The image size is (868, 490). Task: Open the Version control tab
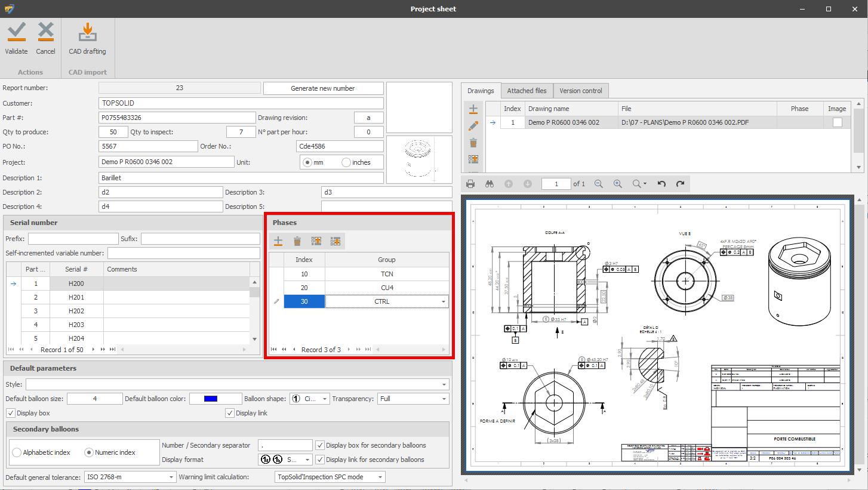580,91
